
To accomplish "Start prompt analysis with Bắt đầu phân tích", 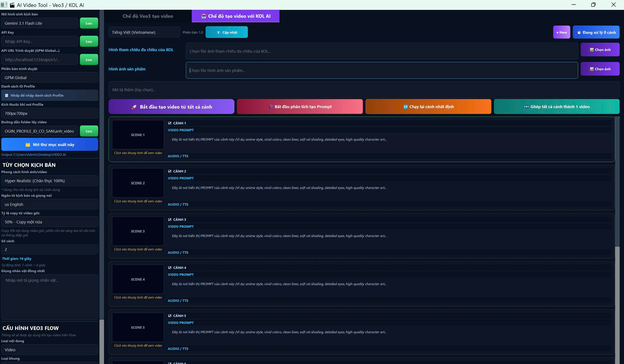I will tap(300, 106).
